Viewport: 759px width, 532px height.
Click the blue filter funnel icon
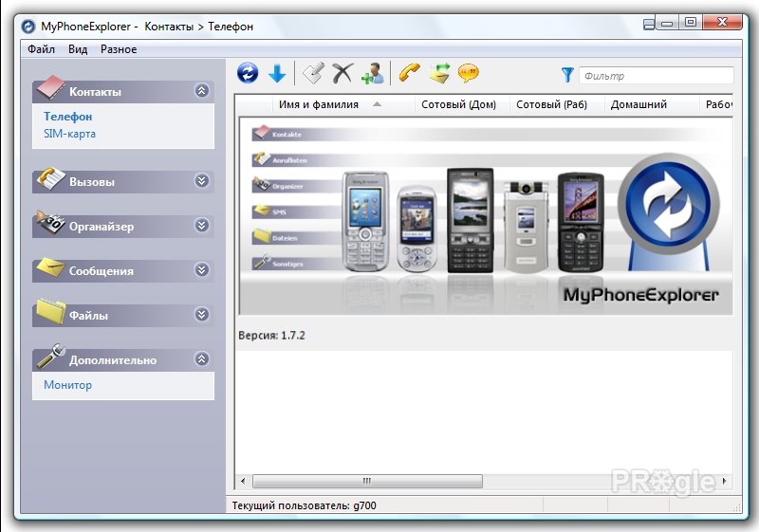tap(567, 75)
